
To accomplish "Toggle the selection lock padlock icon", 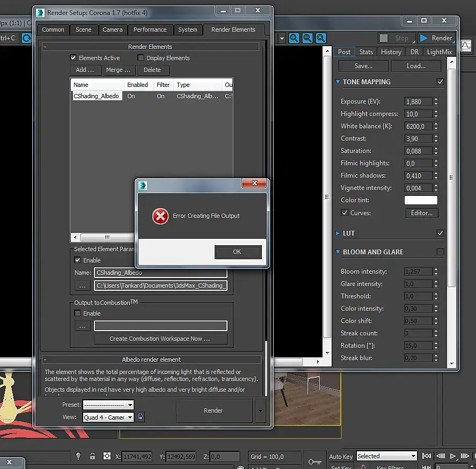I will pos(92,456).
